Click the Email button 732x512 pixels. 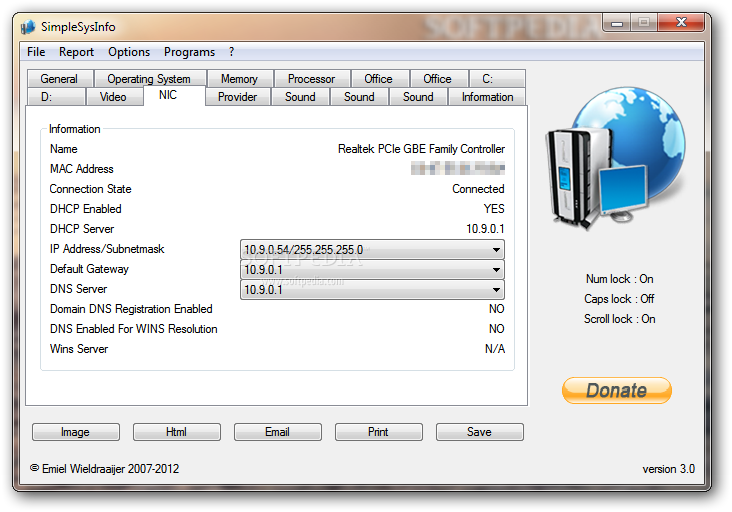coord(278,432)
